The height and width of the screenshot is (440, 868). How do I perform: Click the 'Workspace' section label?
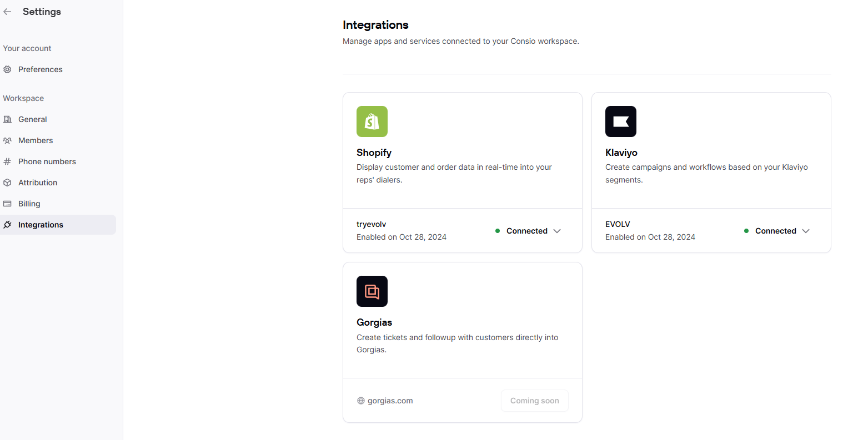[x=23, y=98]
